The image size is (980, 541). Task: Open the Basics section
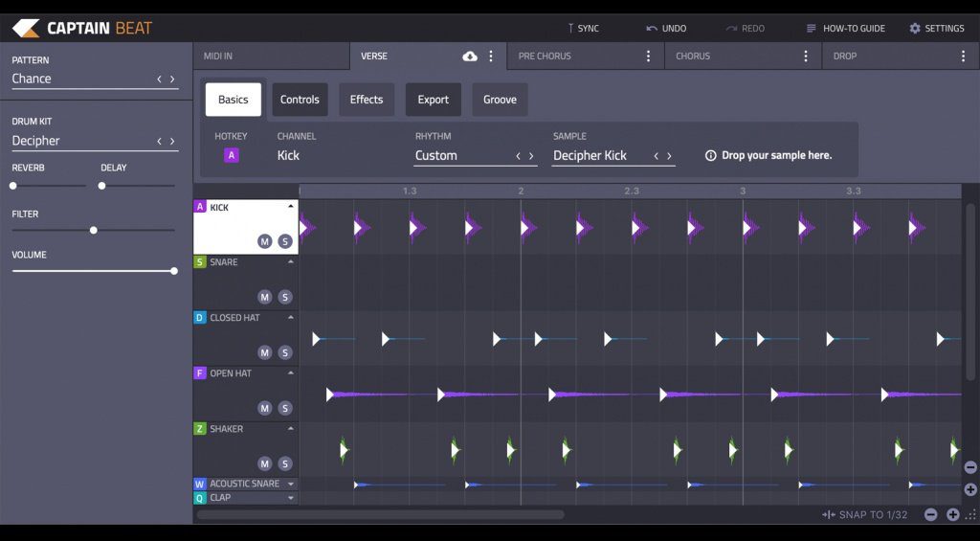(x=234, y=100)
